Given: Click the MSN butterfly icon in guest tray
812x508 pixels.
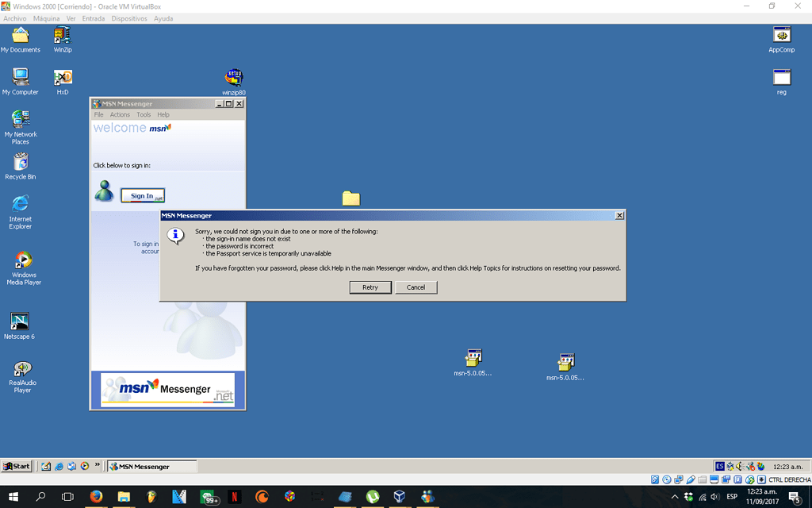Looking at the screenshot, I should click(x=760, y=467).
